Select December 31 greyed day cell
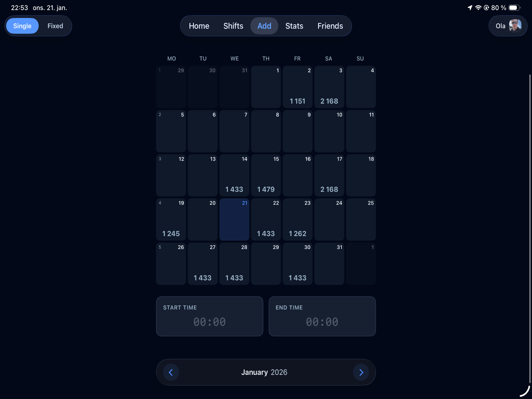 coord(234,87)
